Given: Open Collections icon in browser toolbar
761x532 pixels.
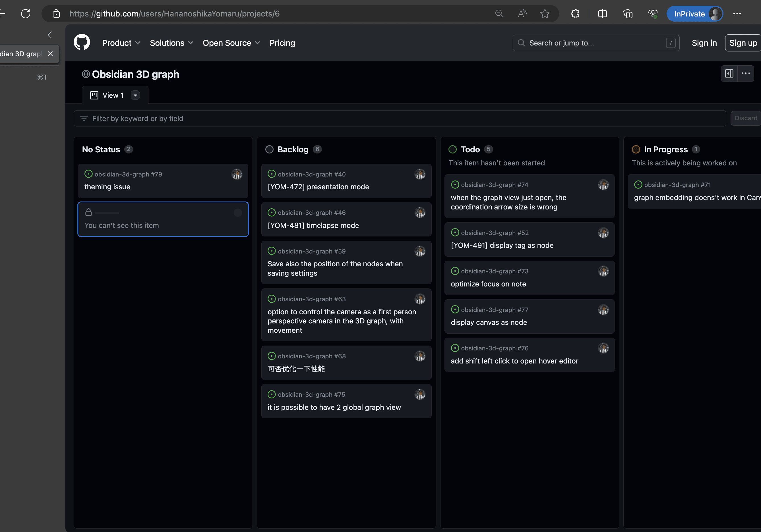Looking at the screenshot, I should coord(628,14).
